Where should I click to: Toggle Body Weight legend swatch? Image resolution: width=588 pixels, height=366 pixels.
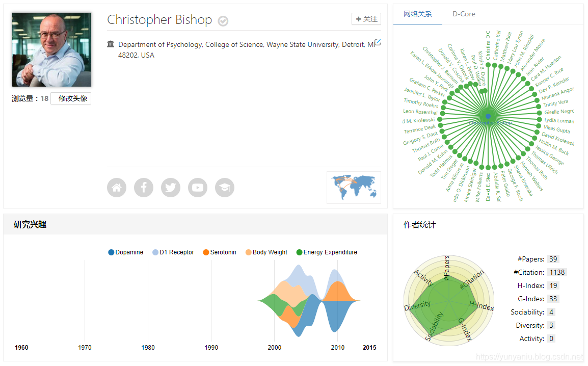pyautogui.click(x=248, y=252)
